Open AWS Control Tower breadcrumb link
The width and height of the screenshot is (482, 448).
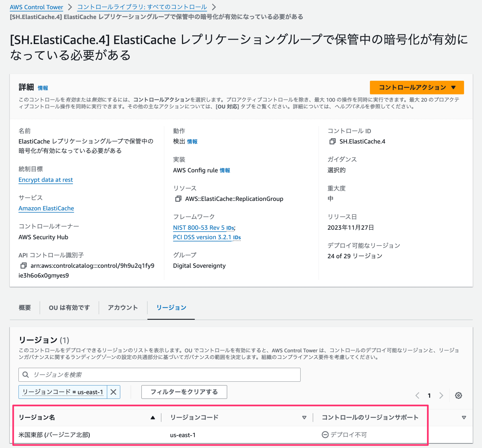pos(36,7)
